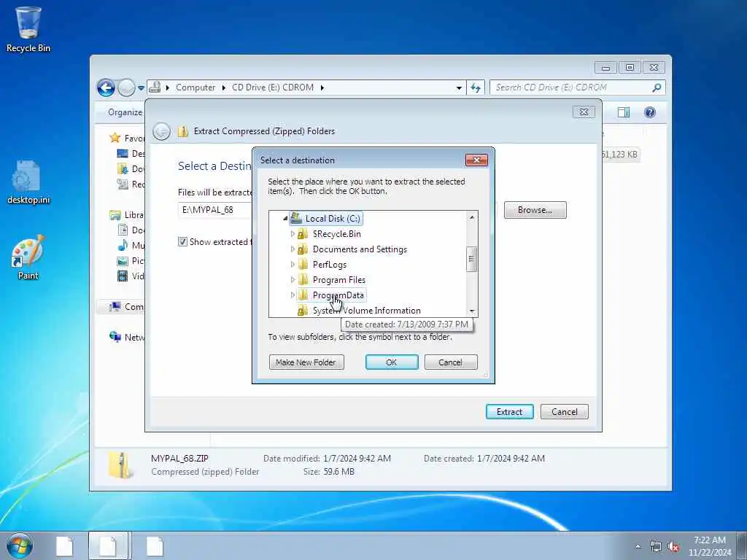Click scroll up arrow in folder tree
The width and height of the screenshot is (747, 560).
coord(472,217)
